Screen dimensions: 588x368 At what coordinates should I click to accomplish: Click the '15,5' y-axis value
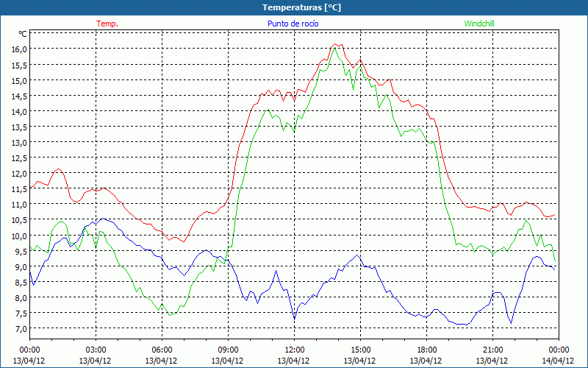click(x=20, y=65)
